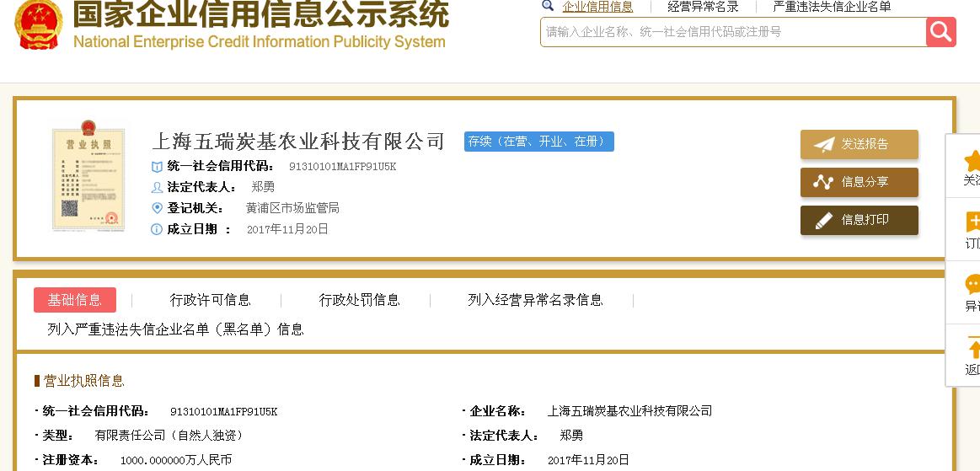Click the registration authority 黄浦区市场监管局
This screenshot has height=471, width=980.
click(x=292, y=208)
